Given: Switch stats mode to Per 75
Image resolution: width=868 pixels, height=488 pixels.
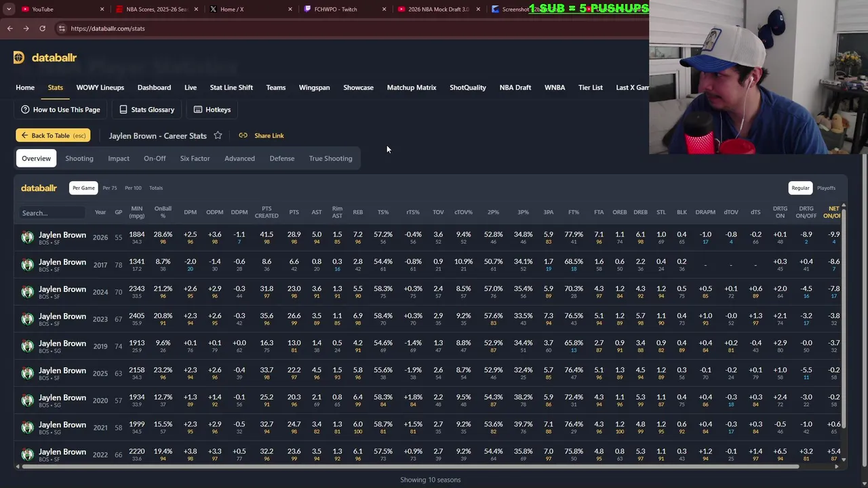Looking at the screenshot, I should tap(110, 188).
